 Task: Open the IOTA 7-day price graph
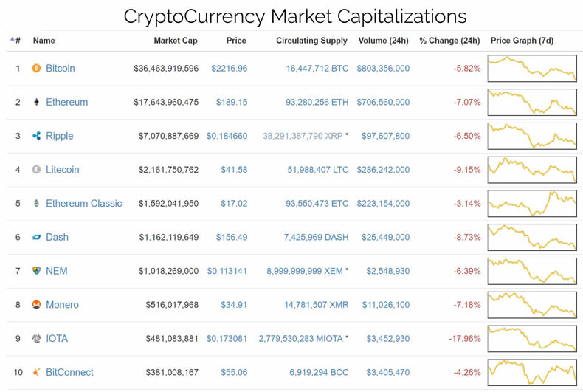532,339
